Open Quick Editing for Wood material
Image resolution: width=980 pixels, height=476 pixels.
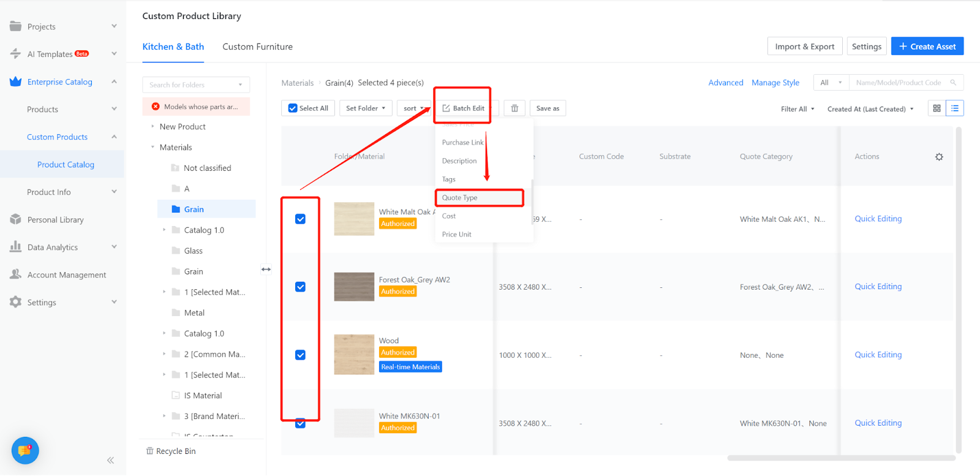click(x=878, y=355)
